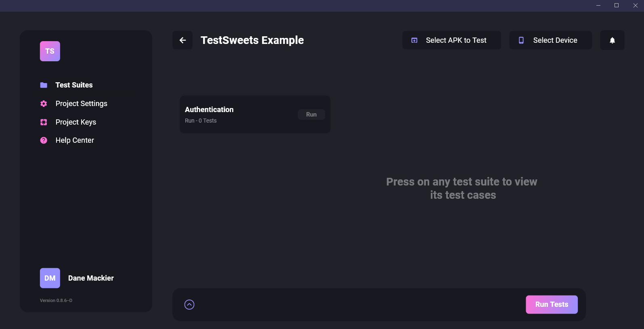
Task: Click the Test Suites folder icon
Action: coord(44,85)
